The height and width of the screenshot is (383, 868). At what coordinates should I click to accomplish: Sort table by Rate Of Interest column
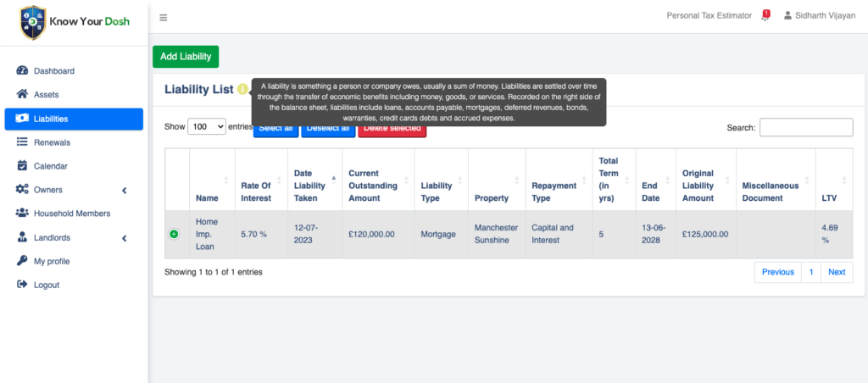point(256,191)
